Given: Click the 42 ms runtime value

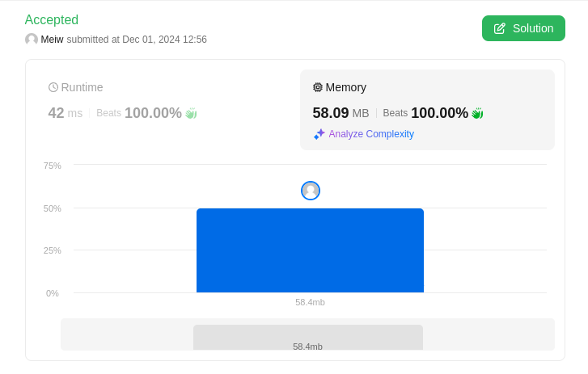Looking at the screenshot, I should coord(66,113).
